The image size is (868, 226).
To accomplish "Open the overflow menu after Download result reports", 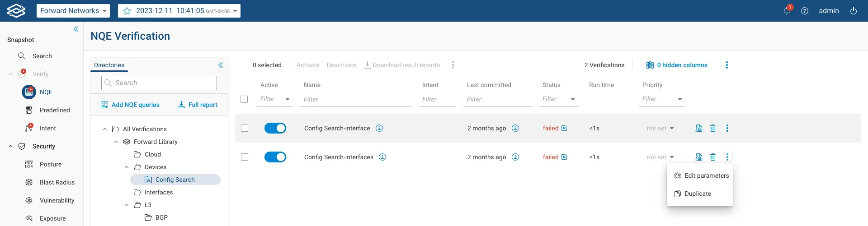I will 453,65.
